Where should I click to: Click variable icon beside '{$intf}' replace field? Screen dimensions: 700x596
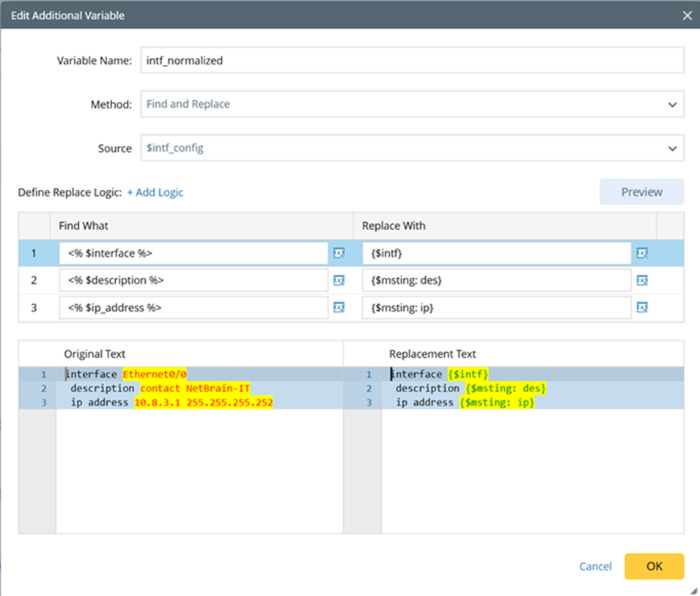click(x=642, y=253)
